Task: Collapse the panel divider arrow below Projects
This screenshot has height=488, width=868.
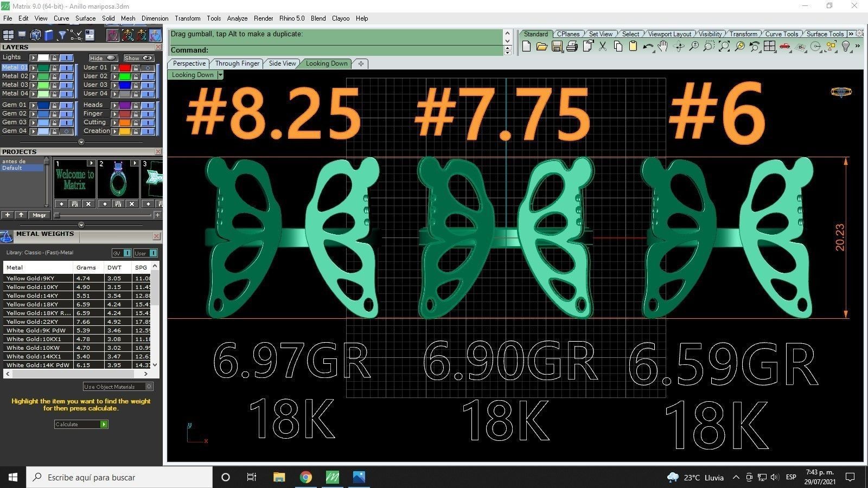Action: [x=81, y=225]
